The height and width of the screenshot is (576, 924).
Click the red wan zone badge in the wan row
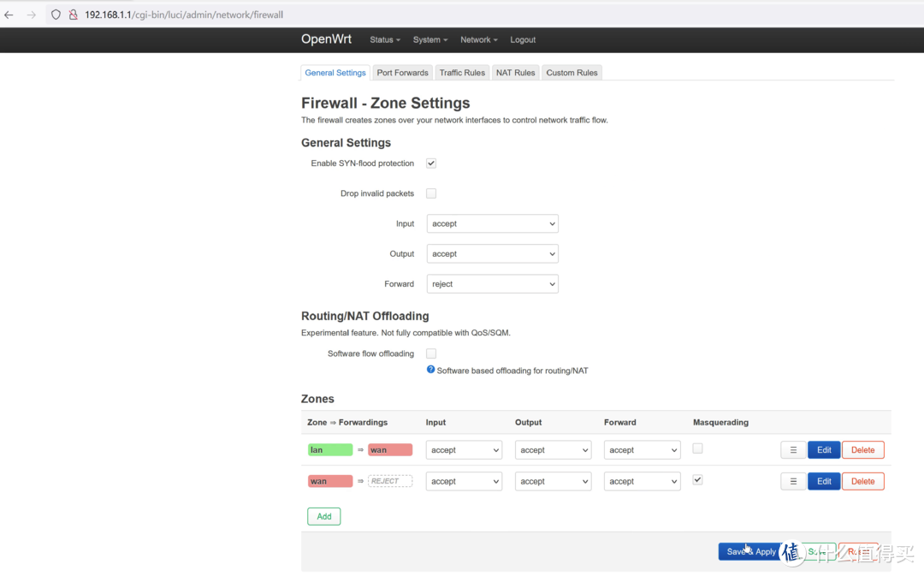point(330,481)
